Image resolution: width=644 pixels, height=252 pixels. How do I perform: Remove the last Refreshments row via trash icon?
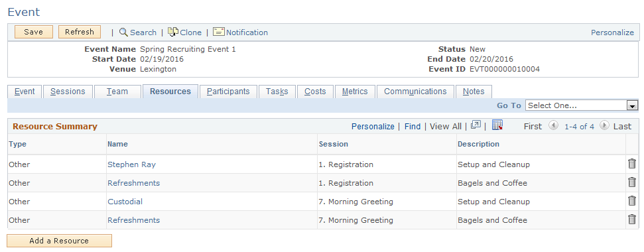coord(631,220)
